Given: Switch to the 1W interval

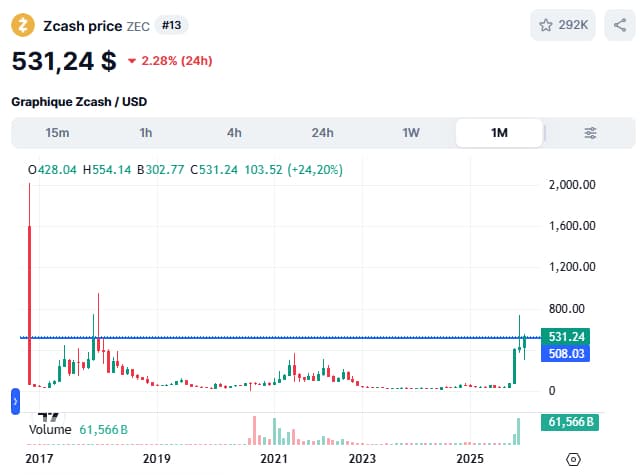Looking at the screenshot, I should click(411, 133).
